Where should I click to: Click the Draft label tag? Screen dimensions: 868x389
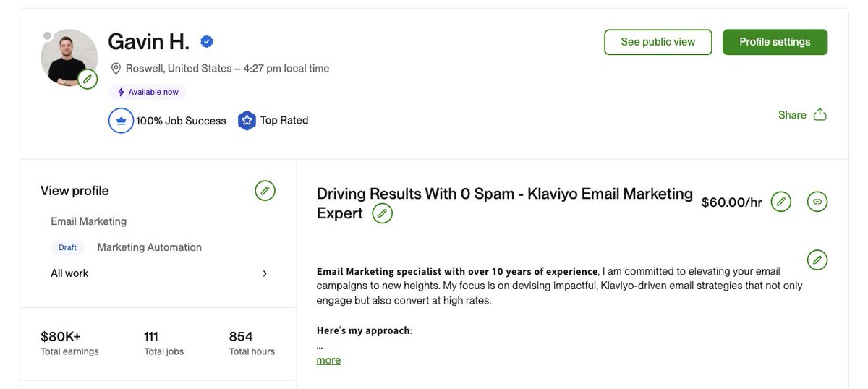tap(67, 247)
